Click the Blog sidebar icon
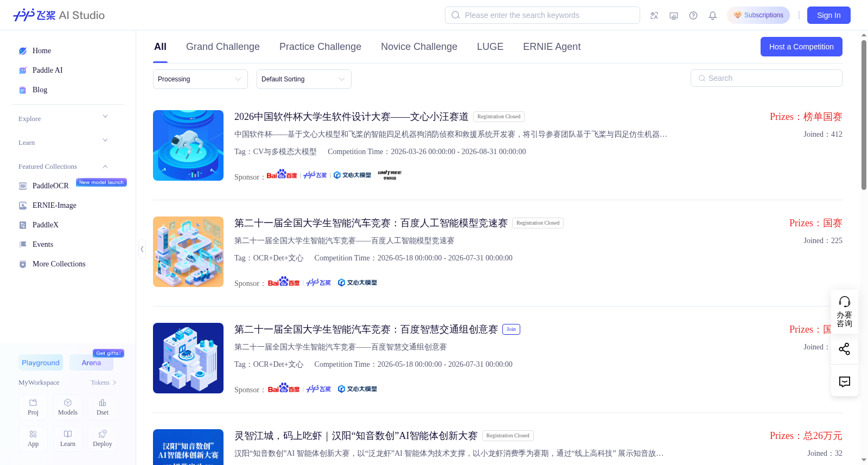Viewport: 868px width, 465px height. pos(23,90)
